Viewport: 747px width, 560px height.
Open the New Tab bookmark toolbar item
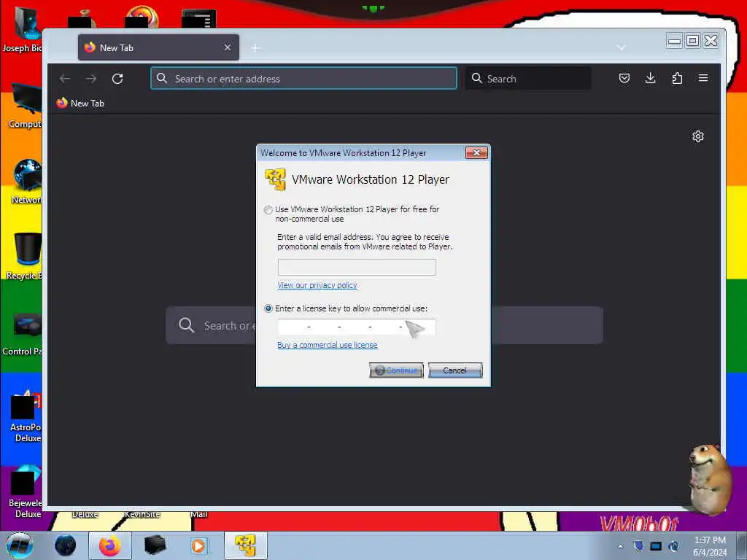click(80, 104)
